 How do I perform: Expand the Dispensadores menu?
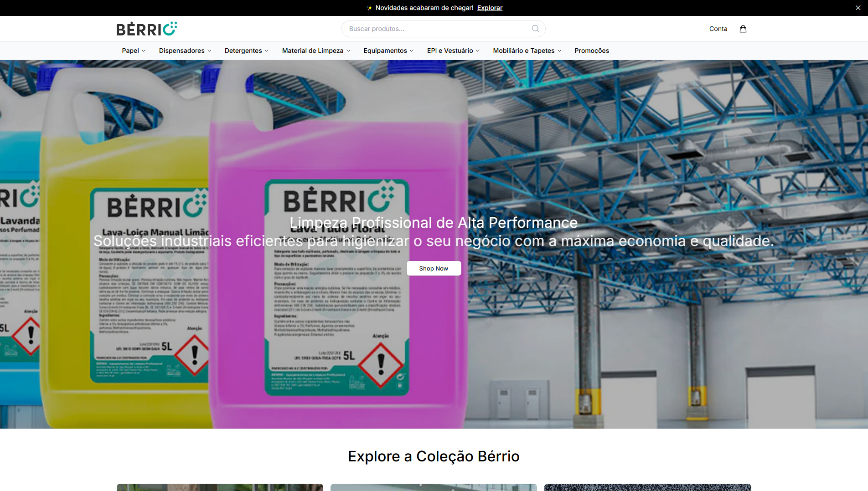coord(185,51)
